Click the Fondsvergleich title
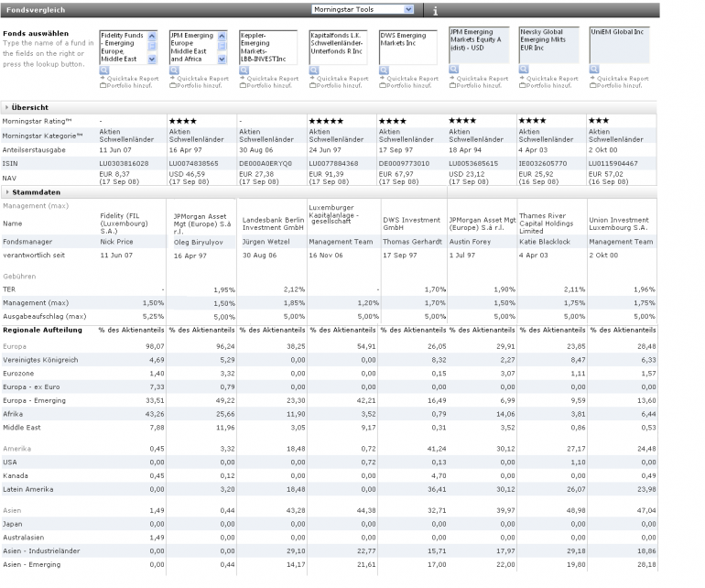Screen dimensions: 705x588 [36, 10]
